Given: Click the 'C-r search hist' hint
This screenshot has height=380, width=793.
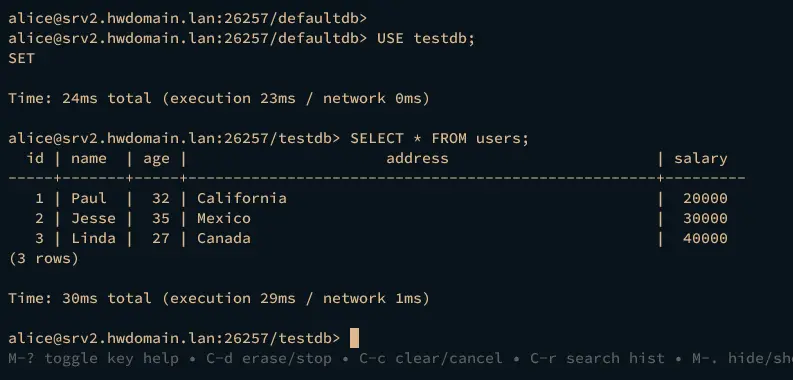Looking at the screenshot, I should click(x=597, y=358).
